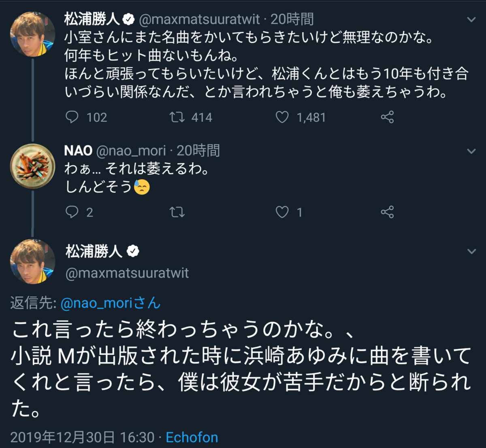Share the first 松浦勝人 tweet
The height and width of the screenshot is (448, 486).
[x=387, y=117]
